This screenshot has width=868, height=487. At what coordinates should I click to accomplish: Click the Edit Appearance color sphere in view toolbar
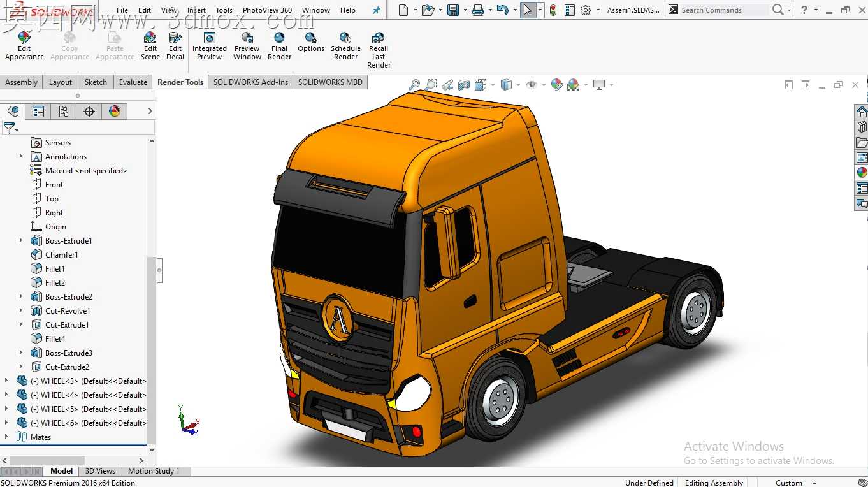(x=557, y=84)
